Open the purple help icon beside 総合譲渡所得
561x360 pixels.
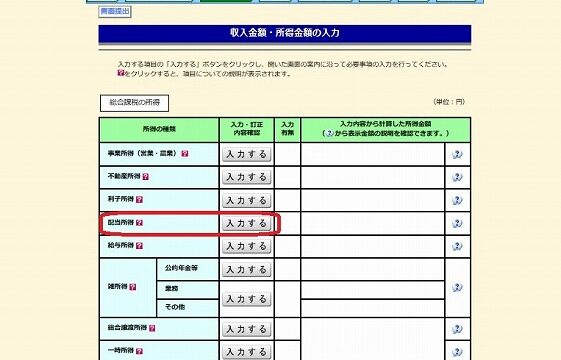[x=152, y=328]
